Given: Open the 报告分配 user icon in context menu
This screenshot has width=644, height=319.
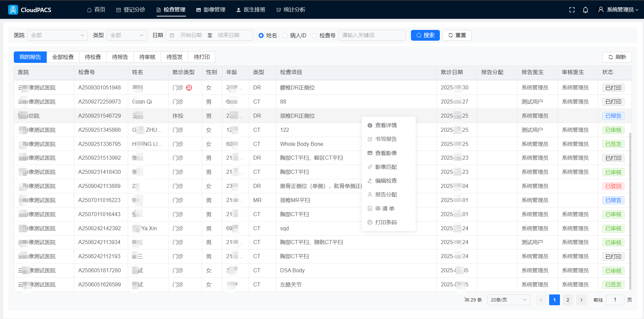Looking at the screenshot, I should tap(371, 194).
